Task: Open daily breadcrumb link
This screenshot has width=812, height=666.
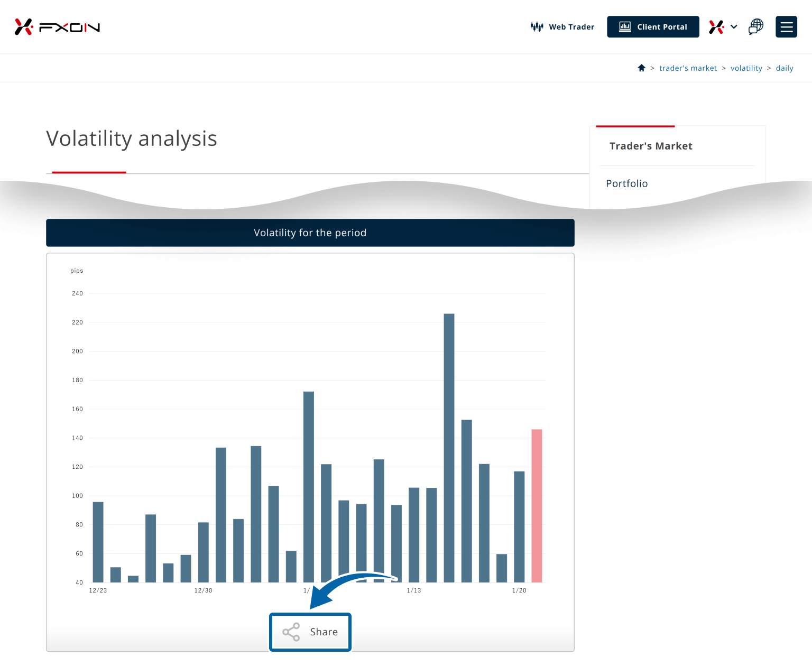Action: [x=785, y=68]
